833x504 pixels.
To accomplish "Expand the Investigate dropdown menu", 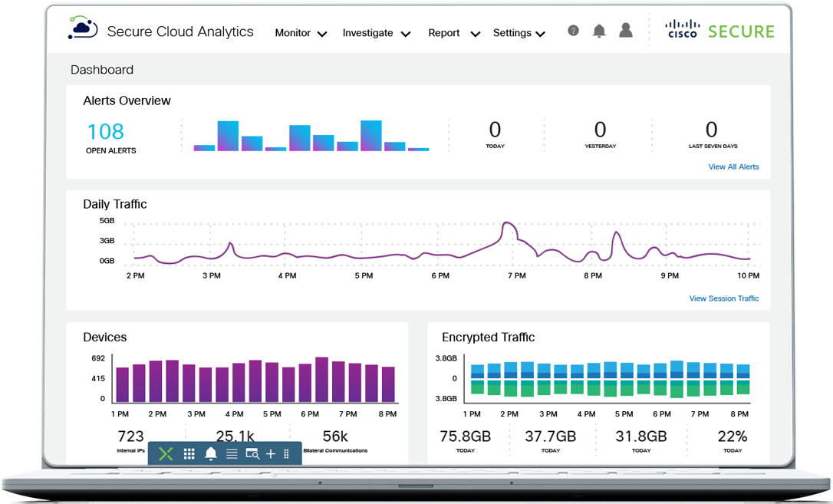I will 376,33.
